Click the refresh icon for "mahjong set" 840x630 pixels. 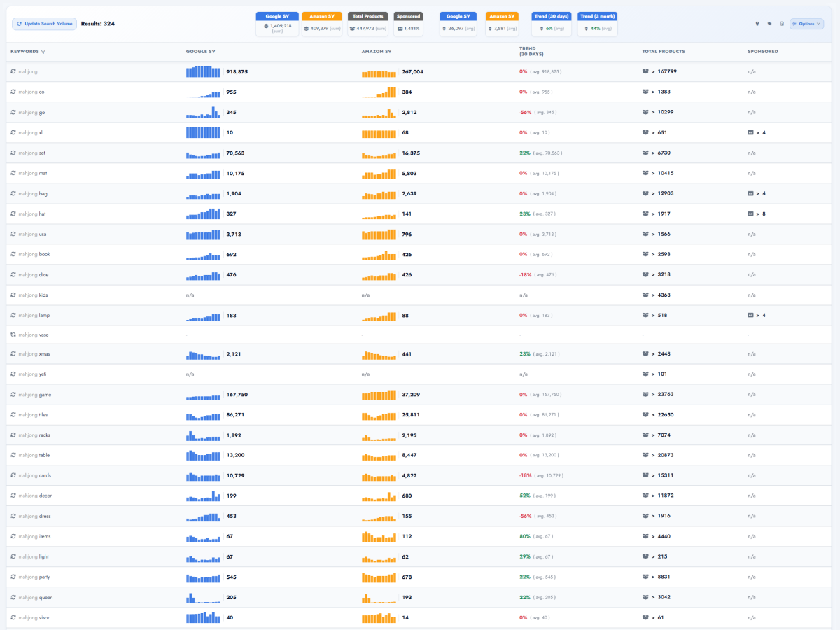point(13,153)
